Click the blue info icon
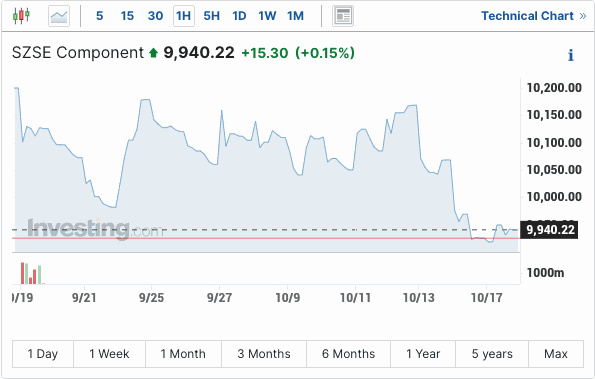Image resolution: width=595 pixels, height=379 pixels. tap(570, 55)
